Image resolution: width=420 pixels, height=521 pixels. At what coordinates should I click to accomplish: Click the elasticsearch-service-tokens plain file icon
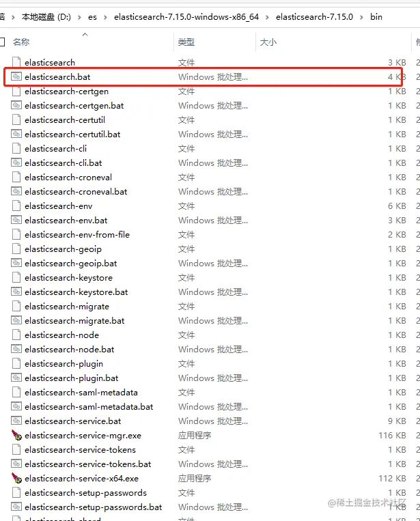16,449
